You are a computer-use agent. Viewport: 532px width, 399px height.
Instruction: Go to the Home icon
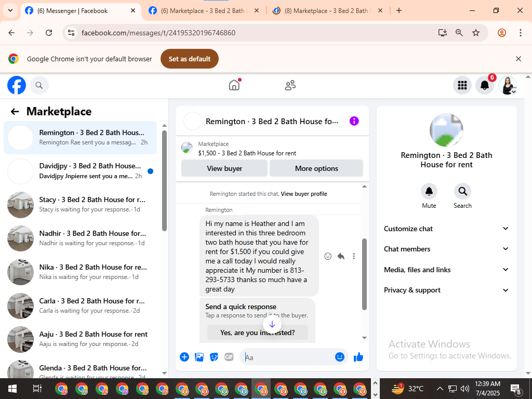234,85
